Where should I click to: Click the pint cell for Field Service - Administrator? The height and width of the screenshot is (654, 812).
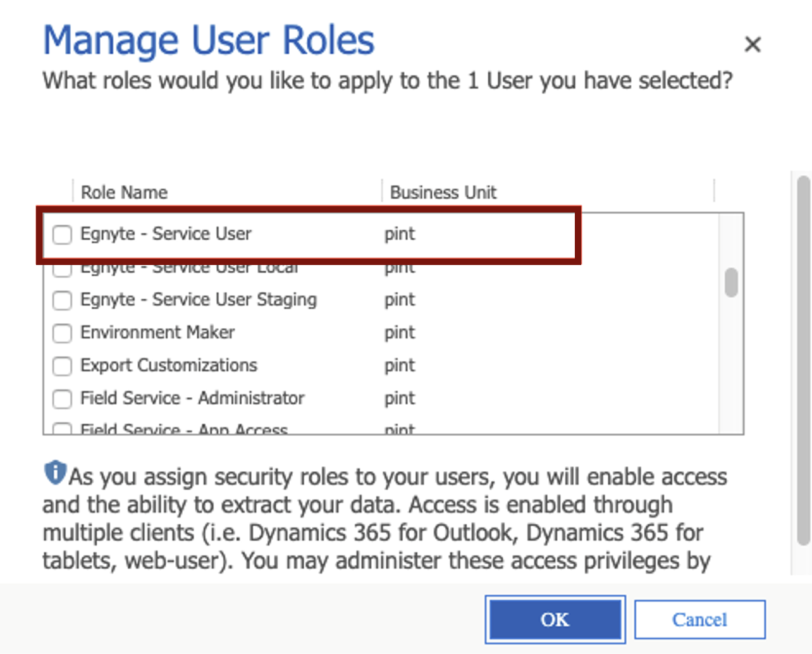[400, 398]
